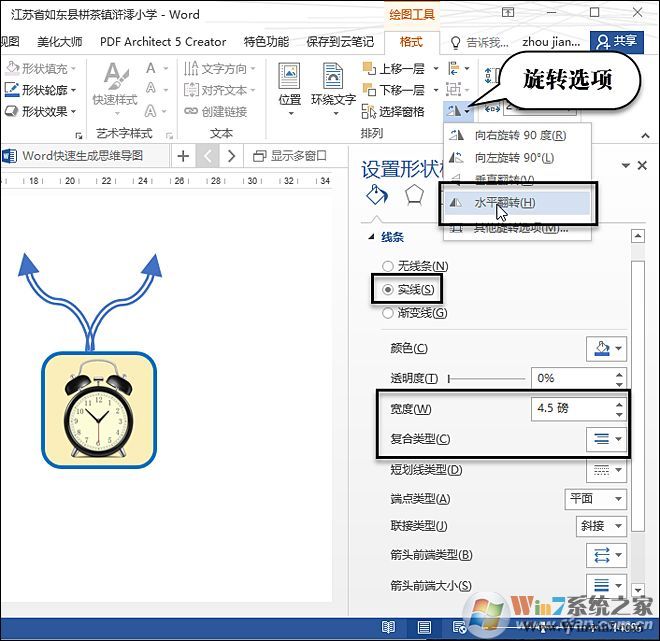Select the 渐变线 (Gradient line) radio button
This screenshot has width=660, height=641.
(x=388, y=313)
